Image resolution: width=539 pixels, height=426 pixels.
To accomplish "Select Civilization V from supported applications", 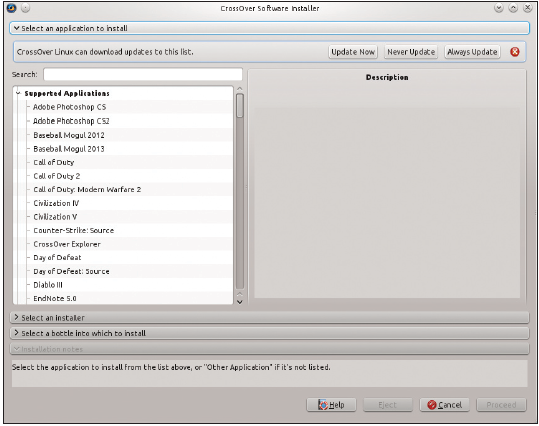I will [x=55, y=217].
